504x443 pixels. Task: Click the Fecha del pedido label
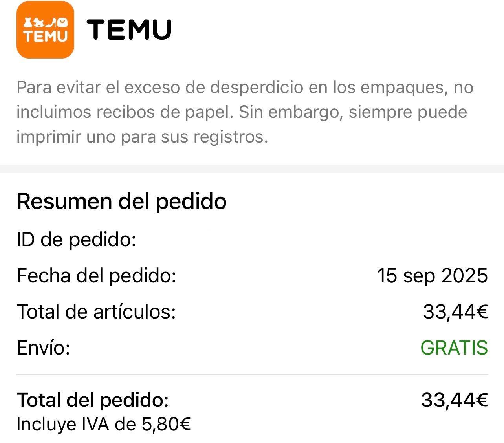click(96, 275)
